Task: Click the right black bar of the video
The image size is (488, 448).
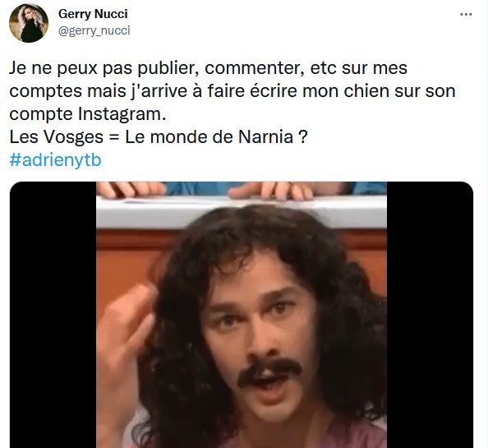Action: click(x=430, y=315)
